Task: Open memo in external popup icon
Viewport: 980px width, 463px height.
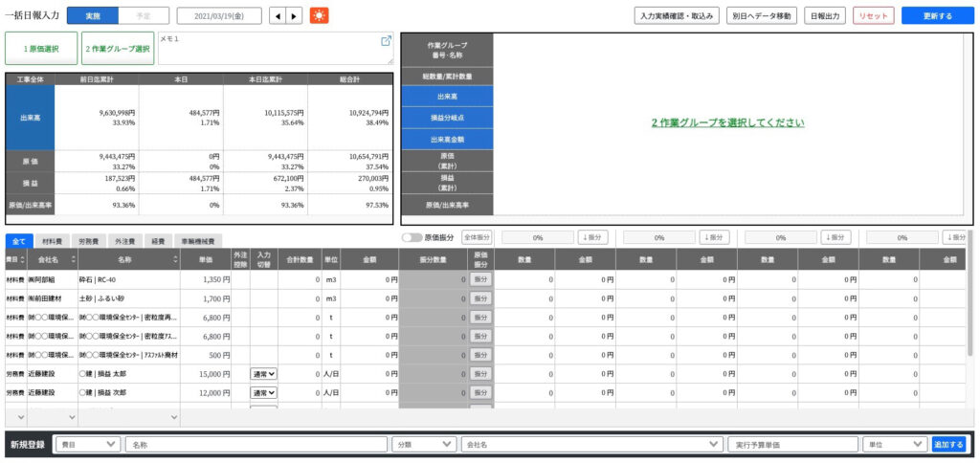Action: point(386,40)
